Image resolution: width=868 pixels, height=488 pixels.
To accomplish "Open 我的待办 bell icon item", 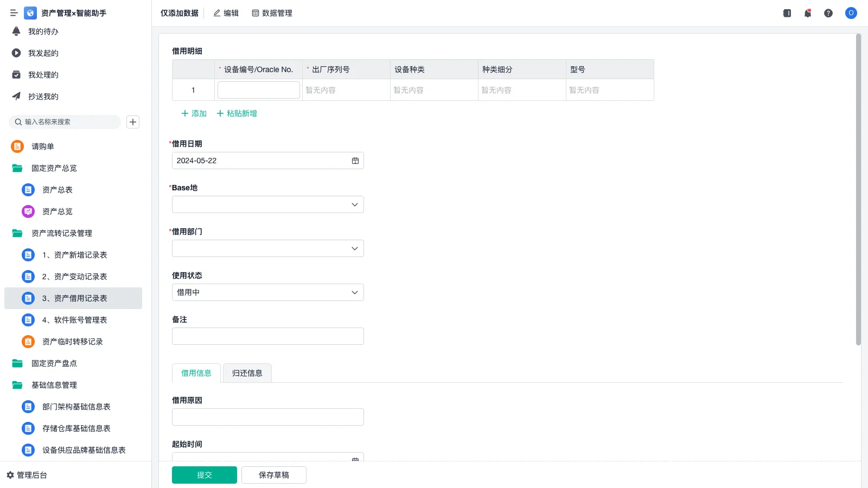I will [x=16, y=31].
